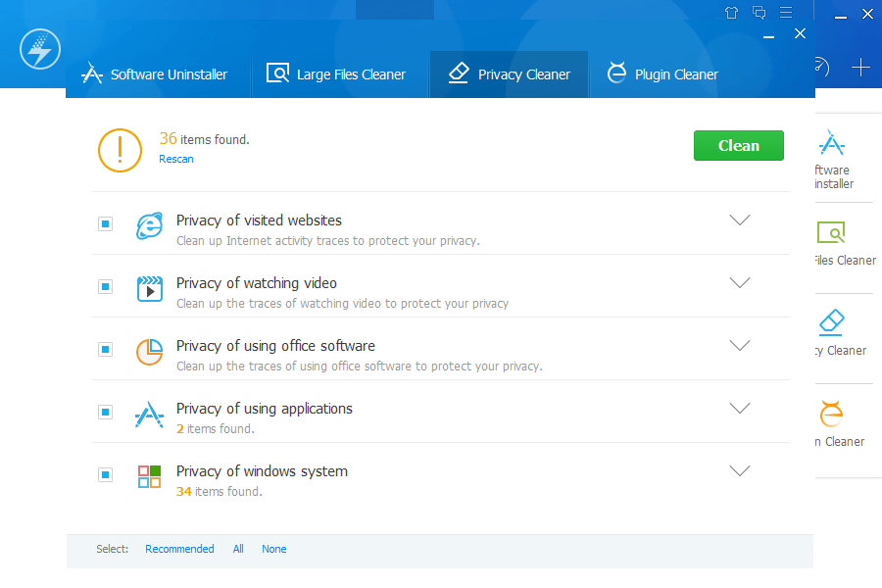Expand Privacy of visited websites section
Screen dimensions: 882x588
pyautogui.click(x=740, y=220)
